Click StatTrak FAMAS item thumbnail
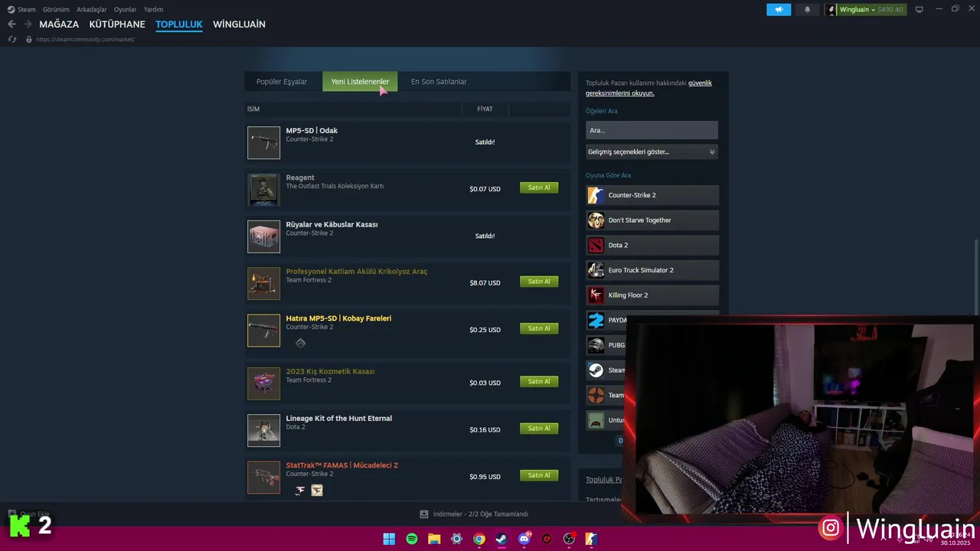 [x=264, y=478]
